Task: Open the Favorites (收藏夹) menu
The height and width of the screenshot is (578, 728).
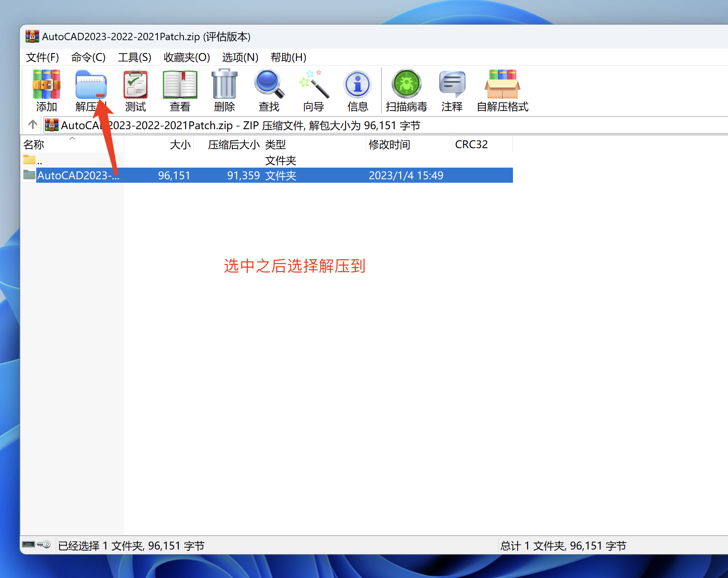Action: click(187, 57)
